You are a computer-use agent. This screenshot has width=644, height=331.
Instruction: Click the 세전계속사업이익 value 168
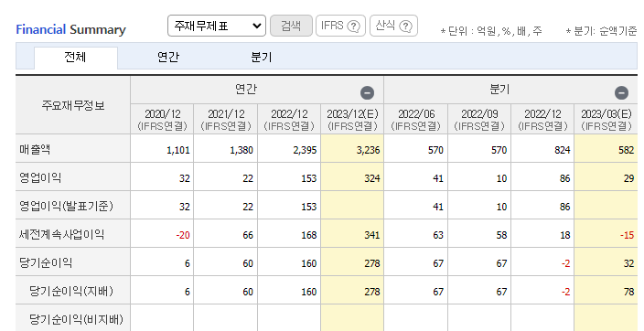(309, 235)
